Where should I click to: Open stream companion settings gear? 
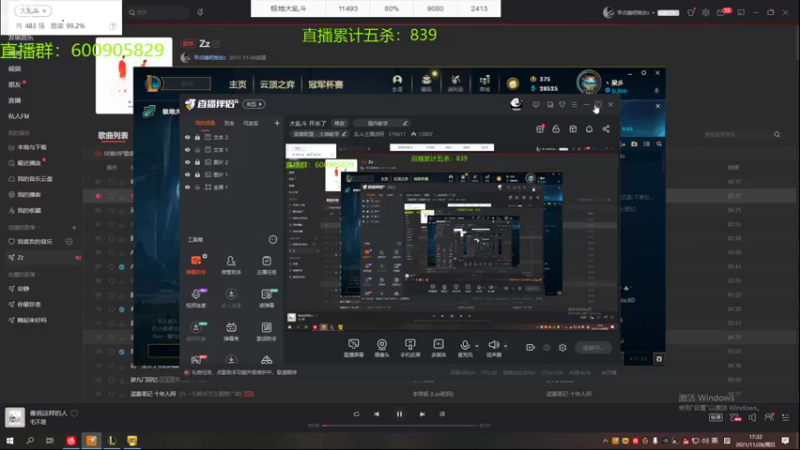pos(562,347)
